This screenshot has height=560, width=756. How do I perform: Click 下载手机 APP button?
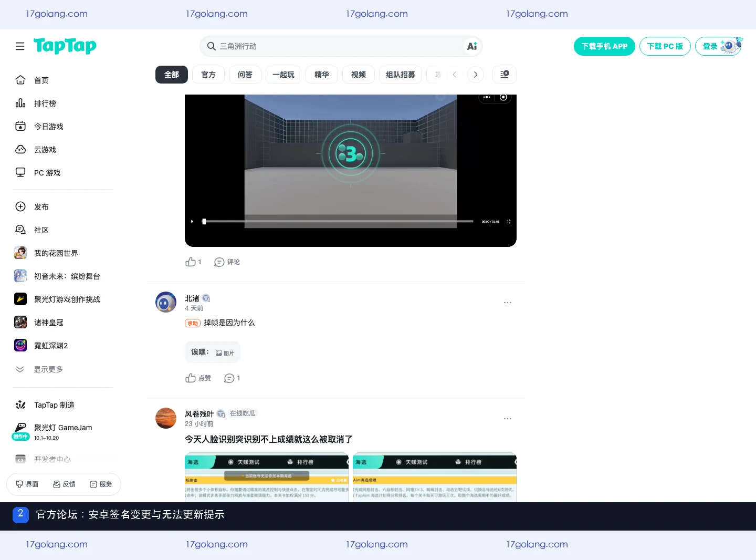(604, 46)
